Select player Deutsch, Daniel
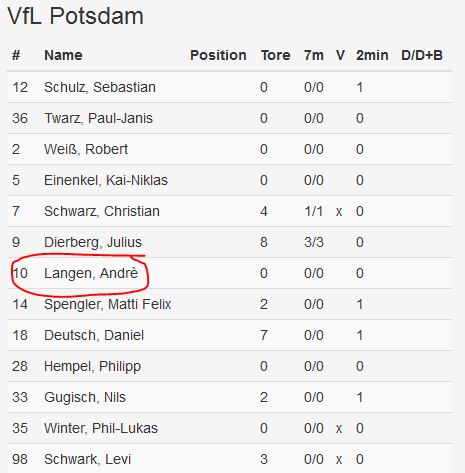The image size is (465, 473). pyautogui.click(x=94, y=335)
